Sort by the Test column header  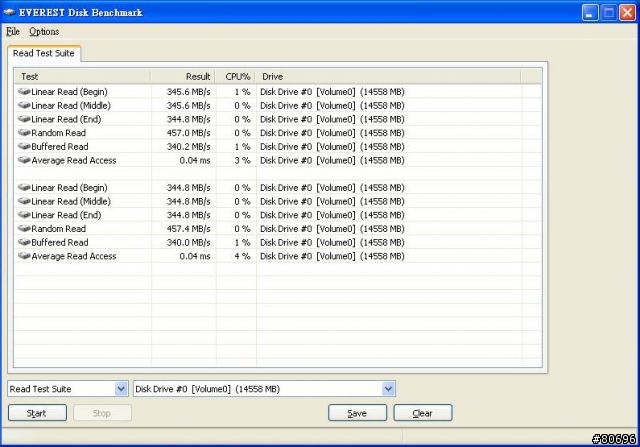point(82,76)
